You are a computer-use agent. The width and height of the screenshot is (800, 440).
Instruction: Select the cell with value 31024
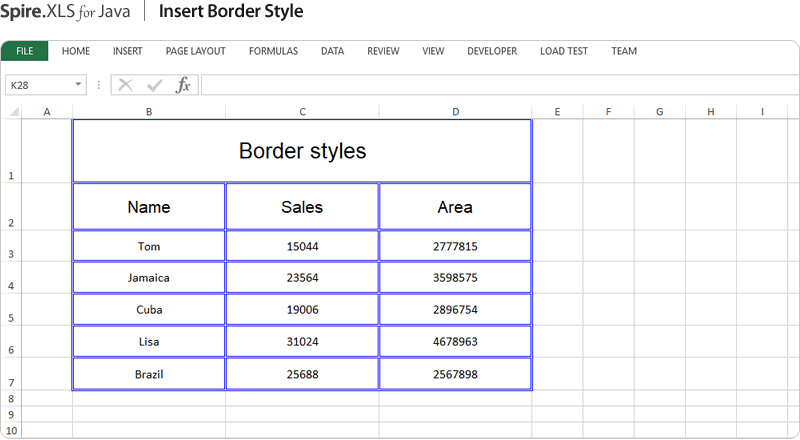pos(302,342)
